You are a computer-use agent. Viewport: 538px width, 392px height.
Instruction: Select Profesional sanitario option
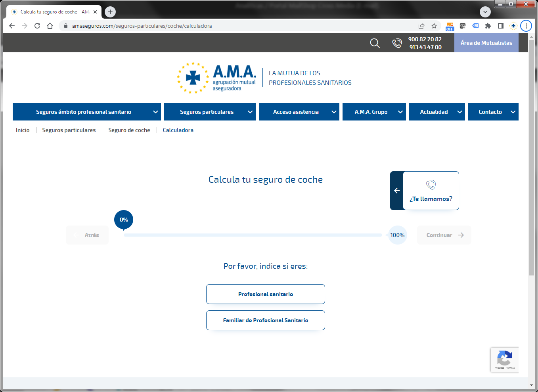click(x=266, y=294)
